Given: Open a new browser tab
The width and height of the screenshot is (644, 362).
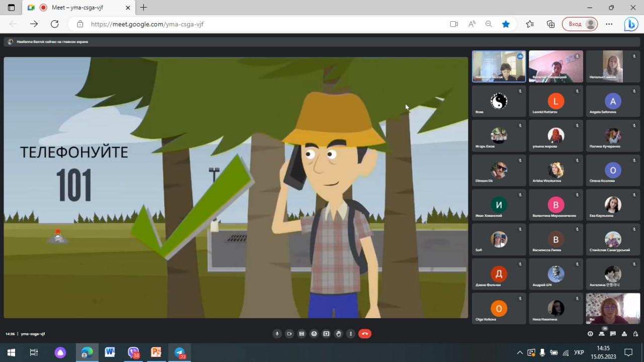Looking at the screenshot, I should (x=144, y=8).
